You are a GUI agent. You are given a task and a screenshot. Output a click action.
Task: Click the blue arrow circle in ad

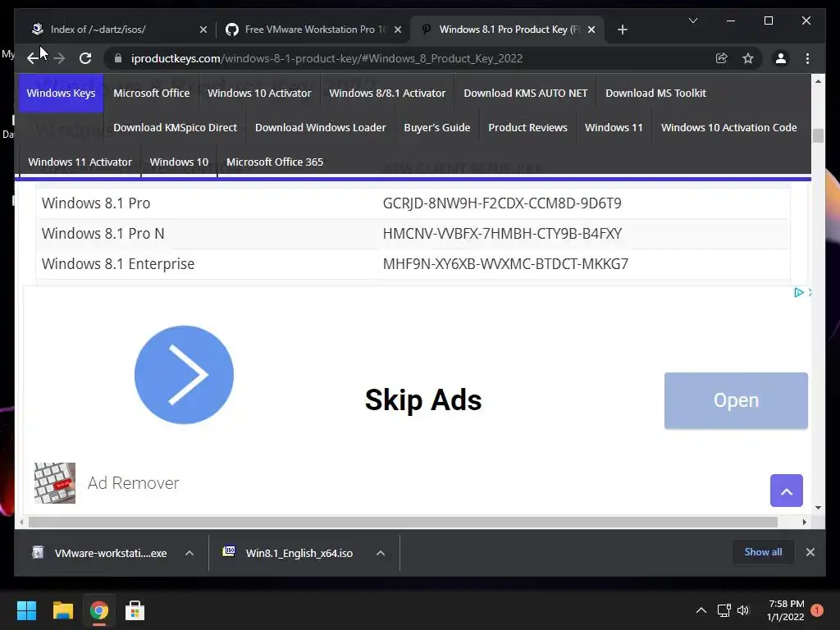click(184, 374)
